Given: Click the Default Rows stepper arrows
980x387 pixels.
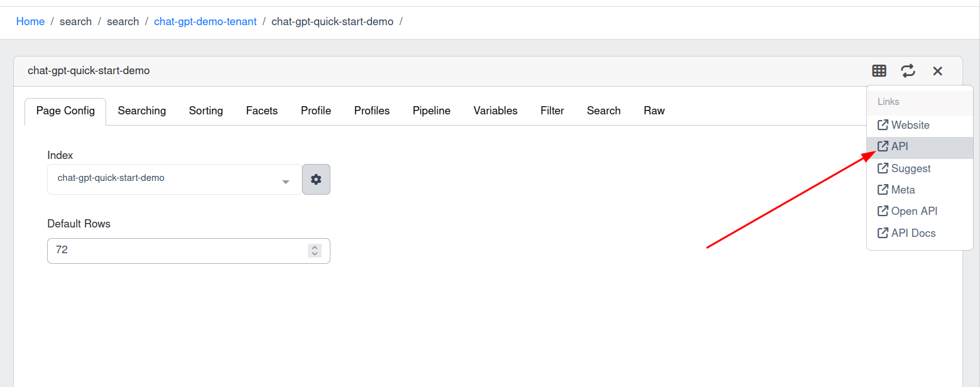Looking at the screenshot, I should pyautogui.click(x=315, y=251).
